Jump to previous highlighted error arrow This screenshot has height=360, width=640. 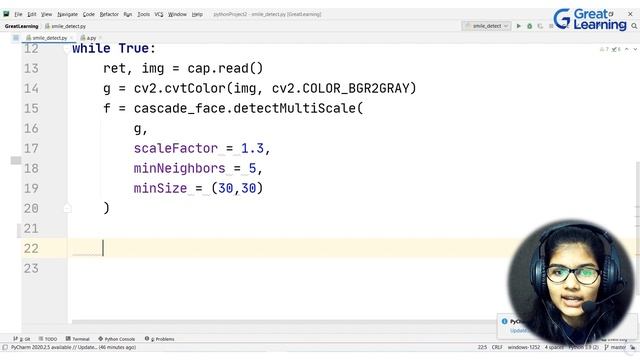pos(627,49)
